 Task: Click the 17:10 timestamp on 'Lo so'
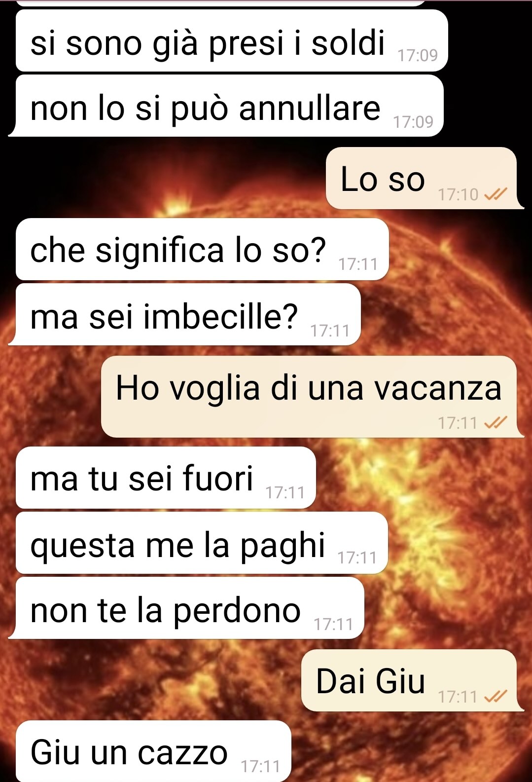[458, 194]
